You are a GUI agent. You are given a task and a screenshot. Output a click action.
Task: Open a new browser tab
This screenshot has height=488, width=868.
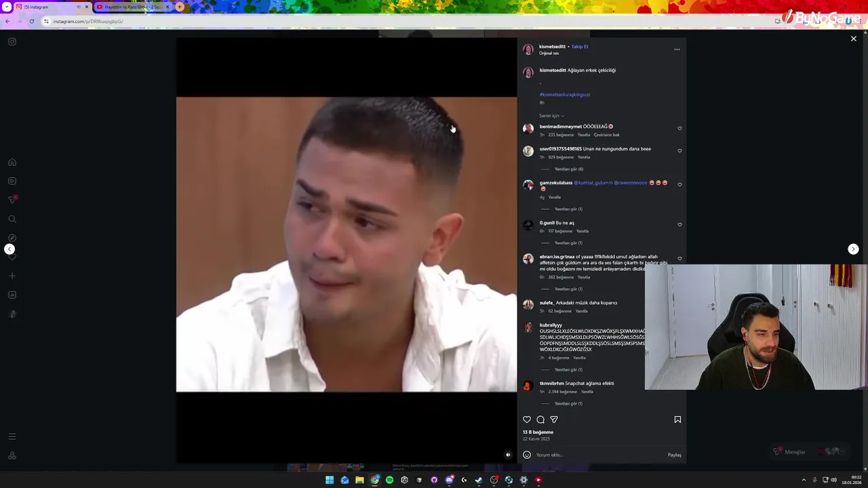180,7
